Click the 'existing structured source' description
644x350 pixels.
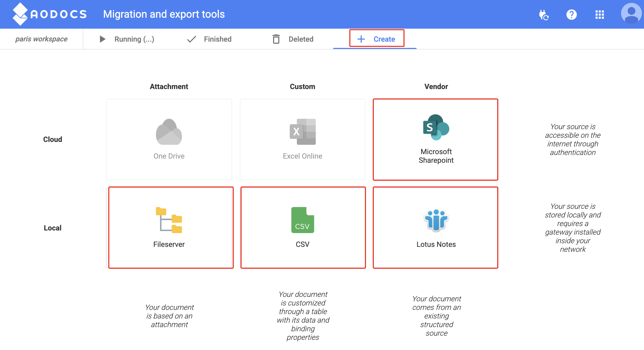tap(437, 316)
